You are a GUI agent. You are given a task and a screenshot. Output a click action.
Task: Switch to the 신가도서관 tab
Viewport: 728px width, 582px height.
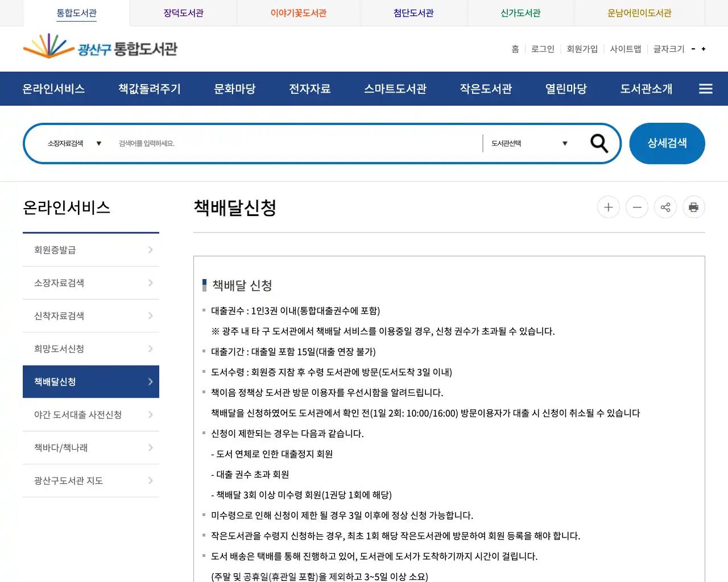point(520,13)
